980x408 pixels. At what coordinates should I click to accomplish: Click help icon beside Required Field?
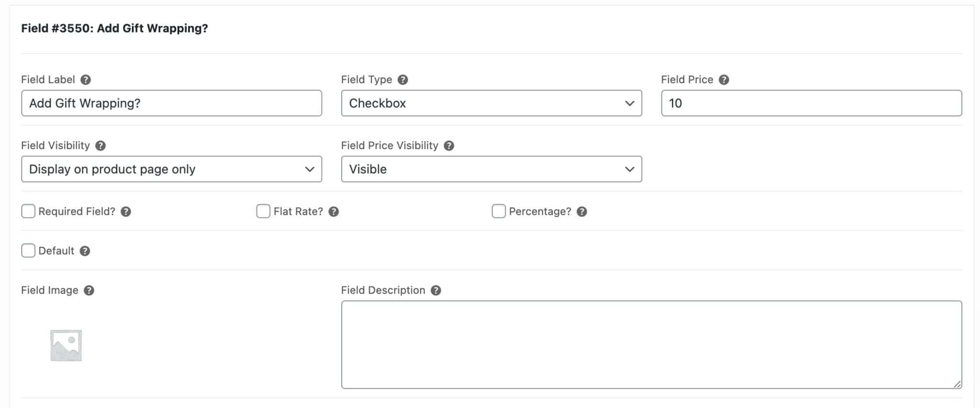[126, 212]
